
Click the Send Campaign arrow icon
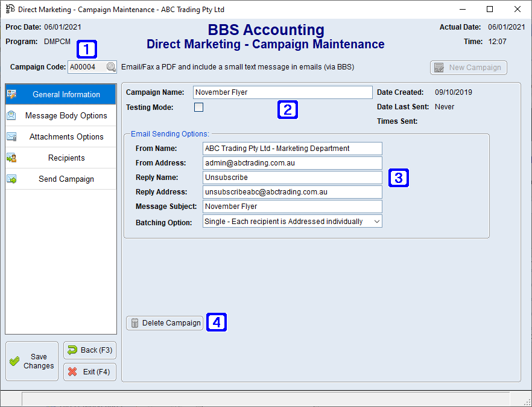click(12, 179)
